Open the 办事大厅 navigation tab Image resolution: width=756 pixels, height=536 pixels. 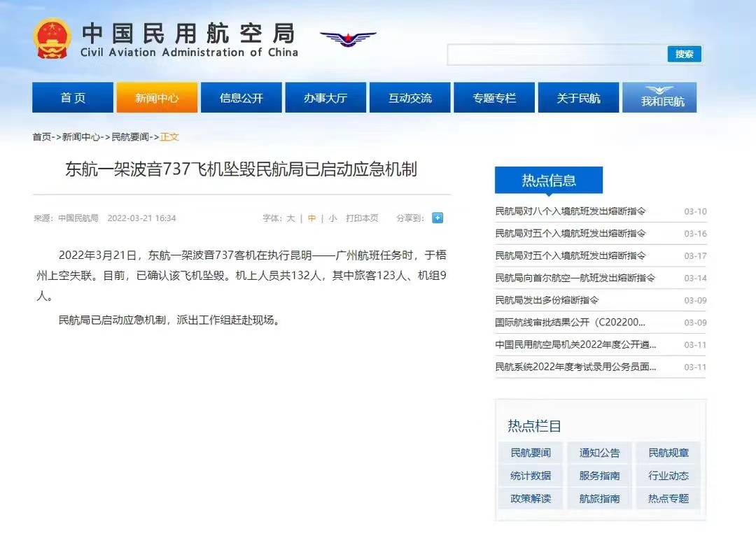[x=325, y=97]
